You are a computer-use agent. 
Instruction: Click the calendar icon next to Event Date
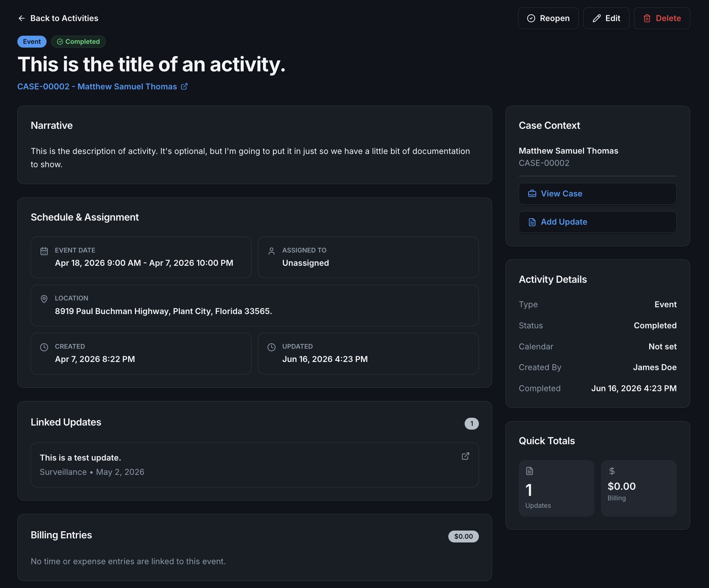pyautogui.click(x=44, y=251)
